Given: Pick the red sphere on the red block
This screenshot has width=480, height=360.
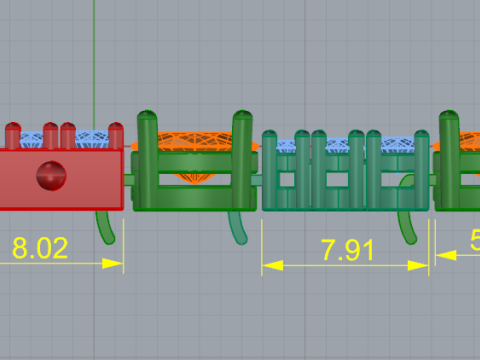Looking at the screenshot, I should [x=51, y=176].
